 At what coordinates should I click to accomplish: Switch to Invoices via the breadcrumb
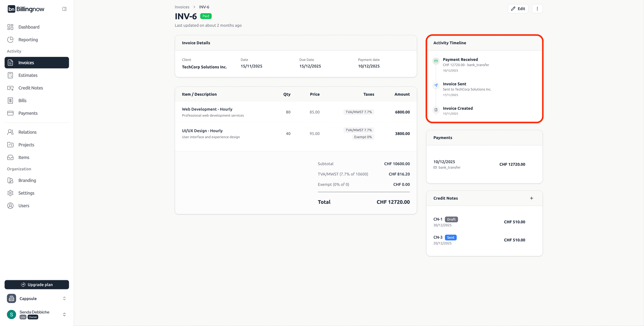[182, 7]
